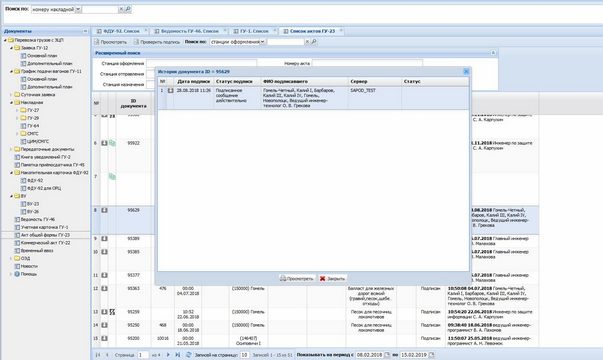Click the document icon in row with ID 95250

(104, 325)
